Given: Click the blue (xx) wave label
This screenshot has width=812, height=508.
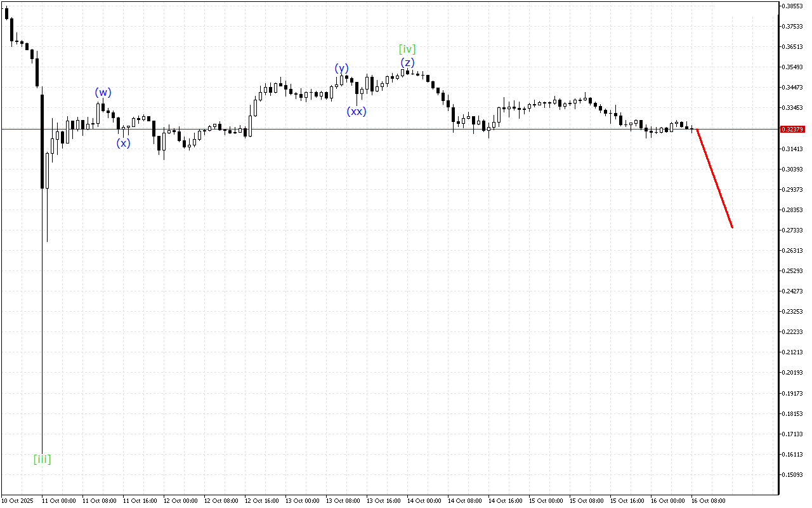Looking at the screenshot, I should tap(356, 111).
